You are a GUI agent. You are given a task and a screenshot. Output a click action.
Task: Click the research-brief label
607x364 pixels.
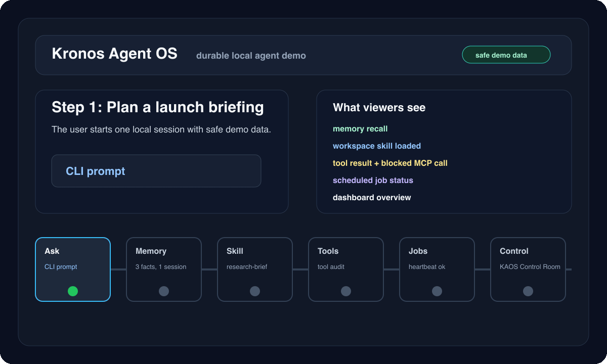pos(247,267)
